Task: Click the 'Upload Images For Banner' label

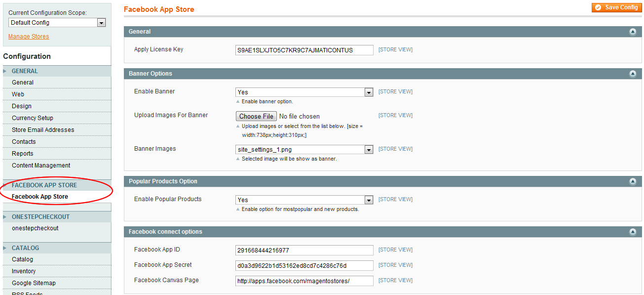Action: (x=171, y=115)
